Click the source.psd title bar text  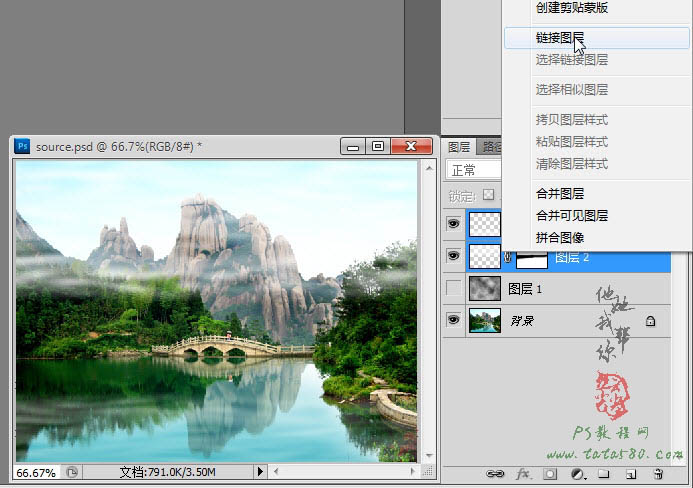tap(119, 147)
